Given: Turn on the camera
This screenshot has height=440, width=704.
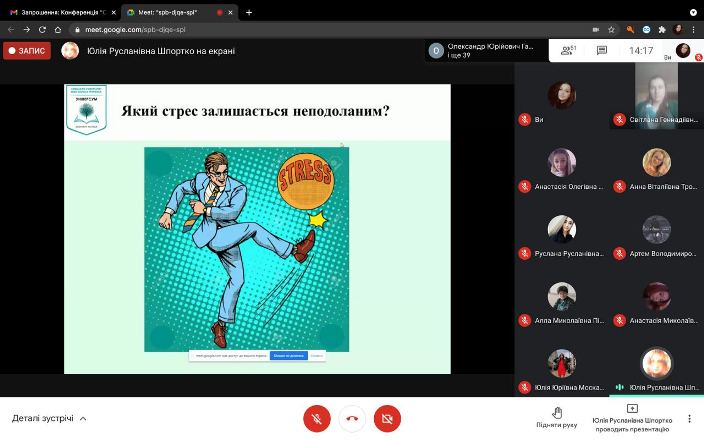Looking at the screenshot, I should 387,418.
